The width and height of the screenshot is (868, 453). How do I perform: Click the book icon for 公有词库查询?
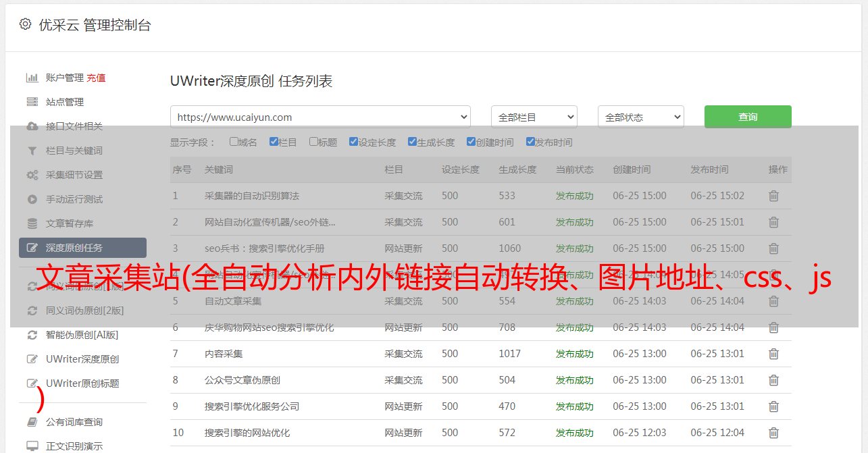[32, 422]
